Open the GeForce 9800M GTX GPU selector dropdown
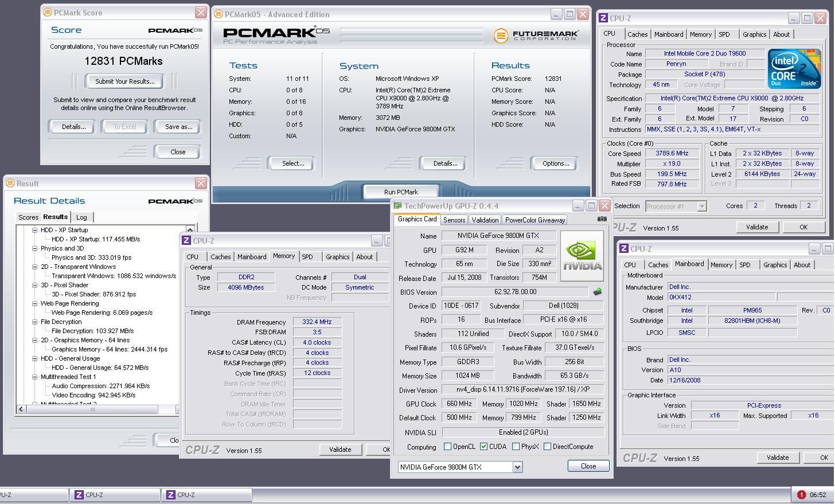Viewport: 835px width, 504px height. point(517,467)
